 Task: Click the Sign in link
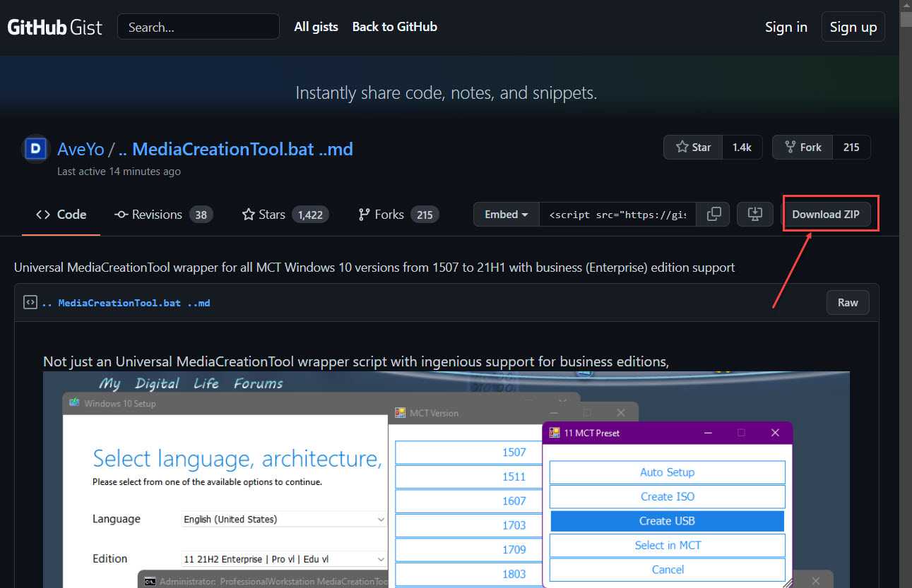point(786,27)
